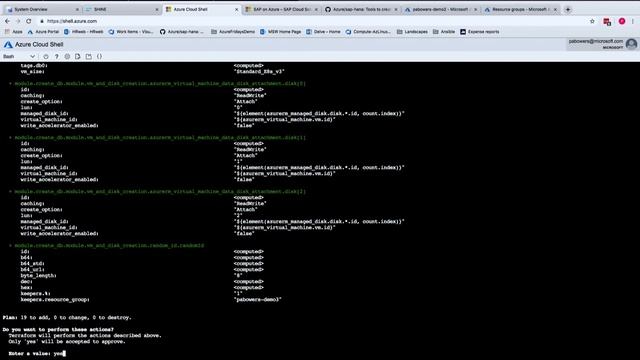
Task: Open the HRweb bookmark
Action: click(84, 32)
